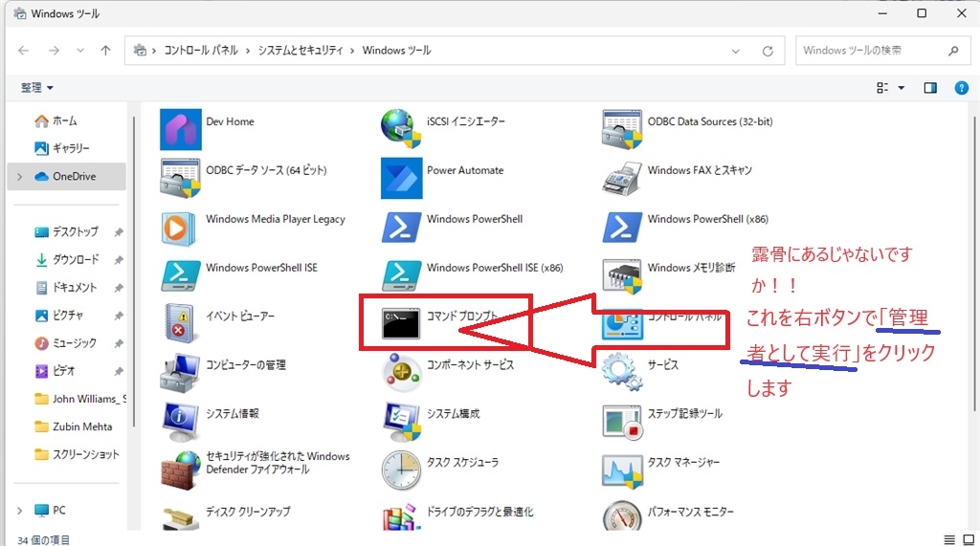
Task: Click システムとセキュリティ breadcrumb
Action: point(300,51)
